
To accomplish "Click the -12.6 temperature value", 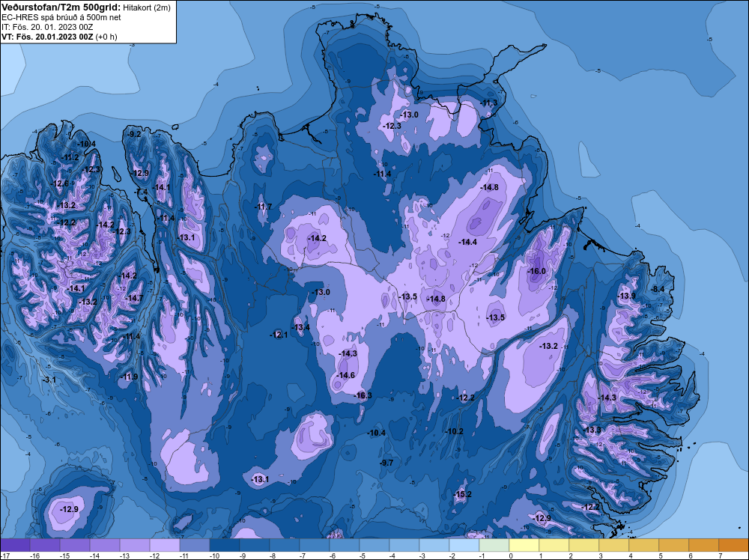I will [x=59, y=184].
